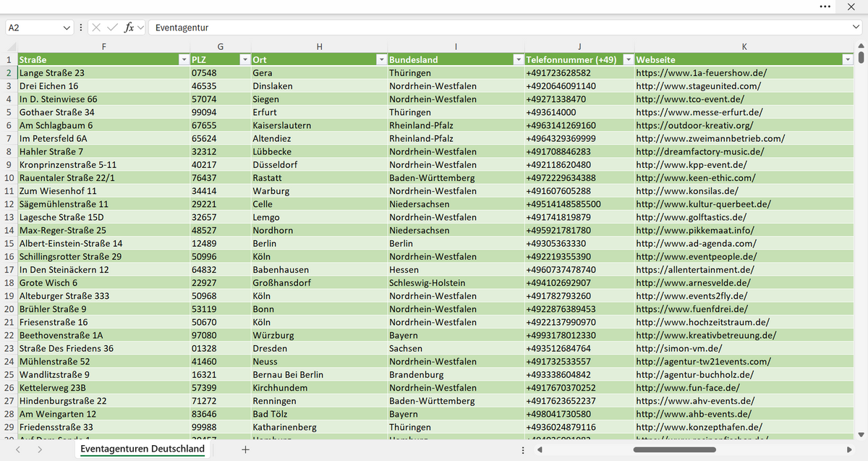Image resolution: width=868 pixels, height=461 pixels.
Task: Select the Straße header cell
Action: click(x=103, y=60)
